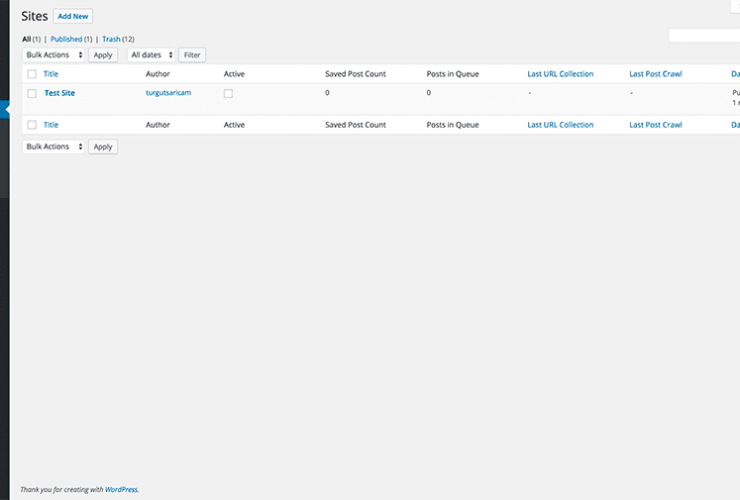This screenshot has height=500, width=740.
Task: Open the Test Site entry
Action: pyautogui.click(x=59, y=93)
